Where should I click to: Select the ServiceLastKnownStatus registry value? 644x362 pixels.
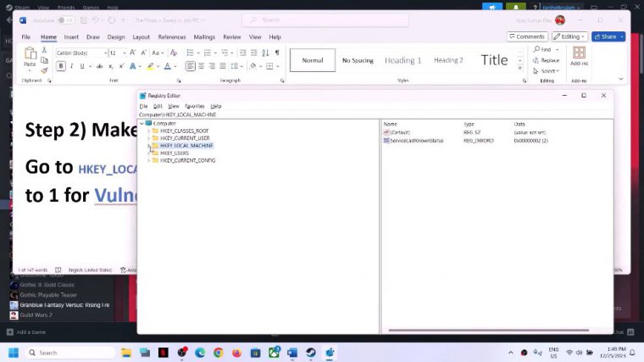pos(416,140)
